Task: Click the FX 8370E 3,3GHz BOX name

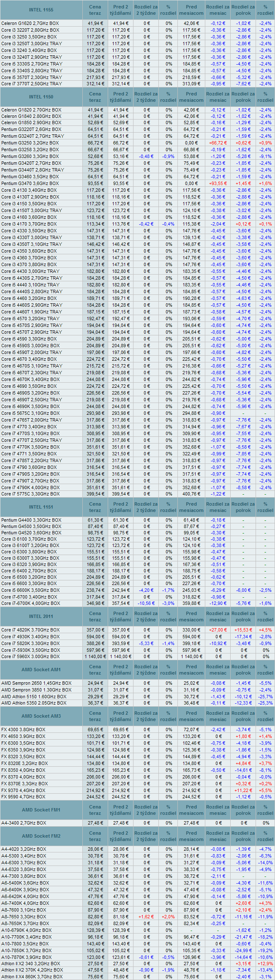Action: pos(25,784)
